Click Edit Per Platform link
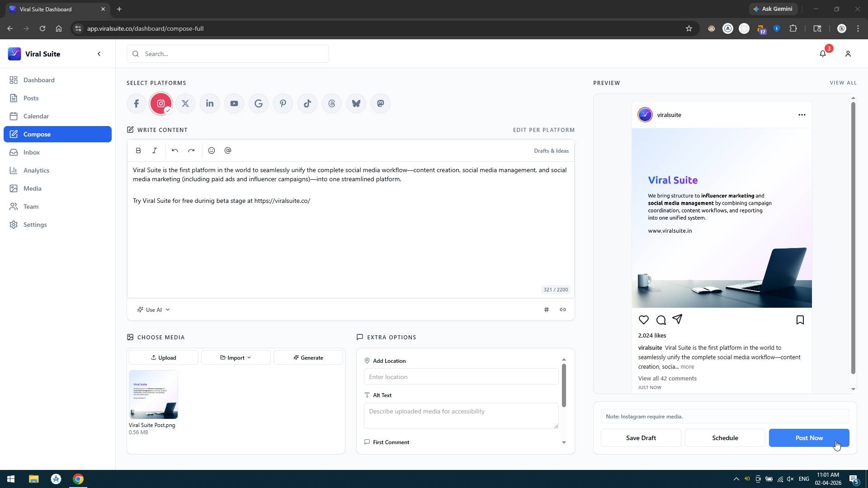Viewport: 868px width, 488px height. (x=544, y=130)
